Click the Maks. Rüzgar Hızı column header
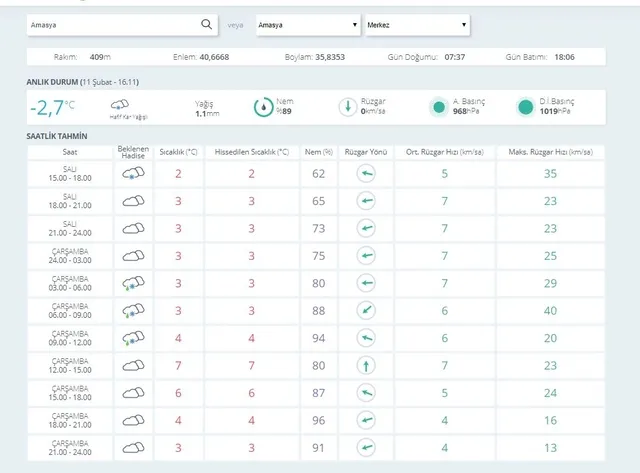This screenshot has width=640, height=473. click(550, 151)
